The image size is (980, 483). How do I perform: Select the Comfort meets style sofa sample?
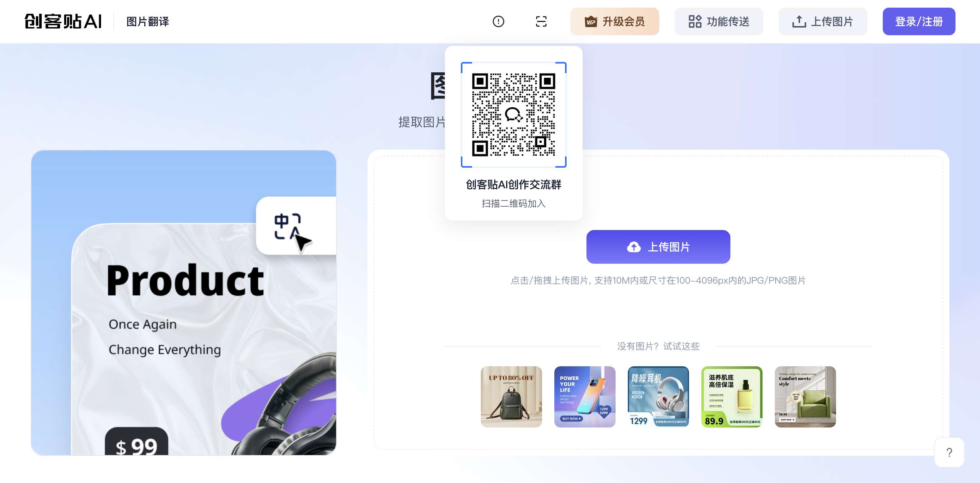[805, 397]
